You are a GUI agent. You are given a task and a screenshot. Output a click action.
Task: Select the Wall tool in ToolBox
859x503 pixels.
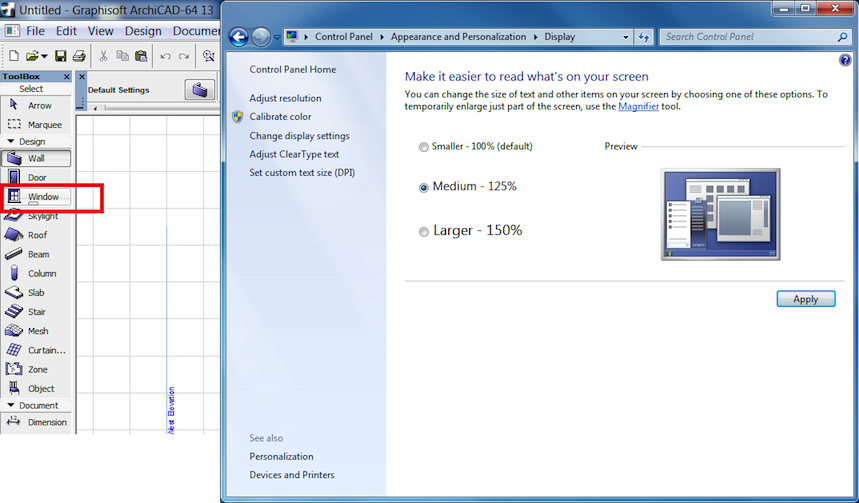(36, 158)
